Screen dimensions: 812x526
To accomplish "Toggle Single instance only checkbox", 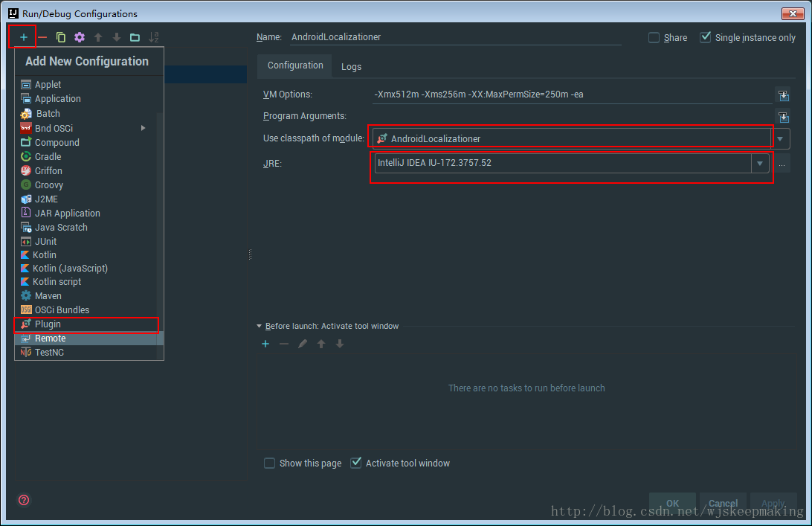I will tap(706, 37).
